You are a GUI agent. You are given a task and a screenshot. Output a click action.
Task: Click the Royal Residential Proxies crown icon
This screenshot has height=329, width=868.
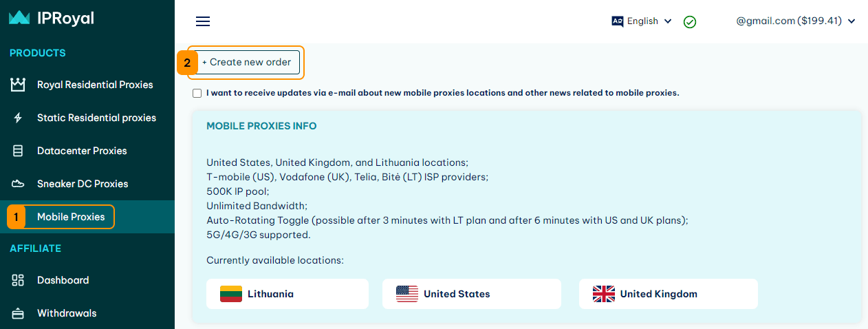tap(19, 85)
